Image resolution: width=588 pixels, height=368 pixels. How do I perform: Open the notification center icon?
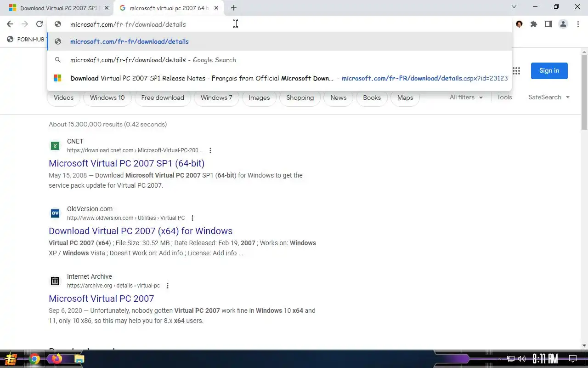[x=573, y=359]
